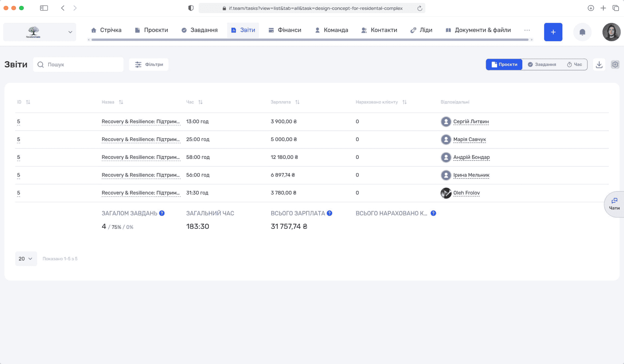Expand the NovaGromada workspace switcher

click(x=40, y=32)
